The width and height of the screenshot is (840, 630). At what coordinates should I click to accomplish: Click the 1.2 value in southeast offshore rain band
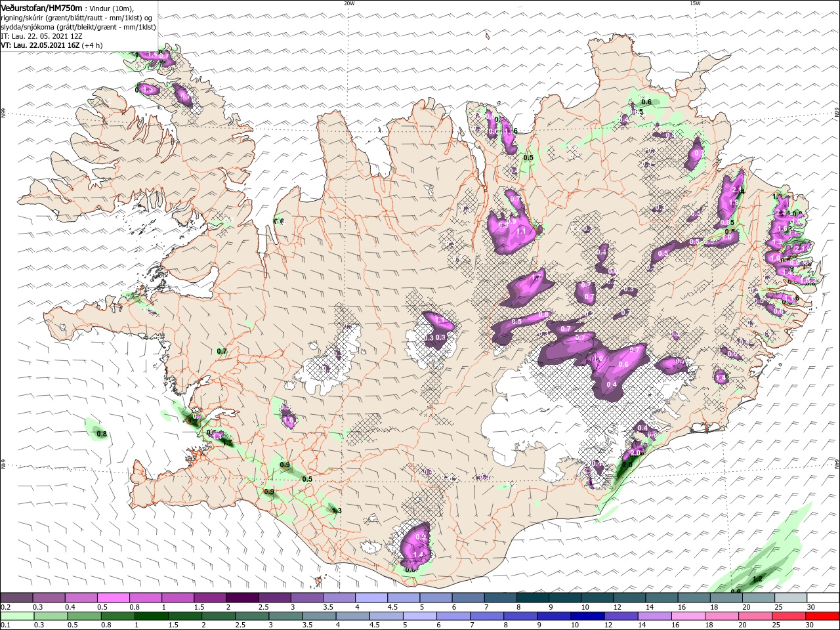(757, 578)
